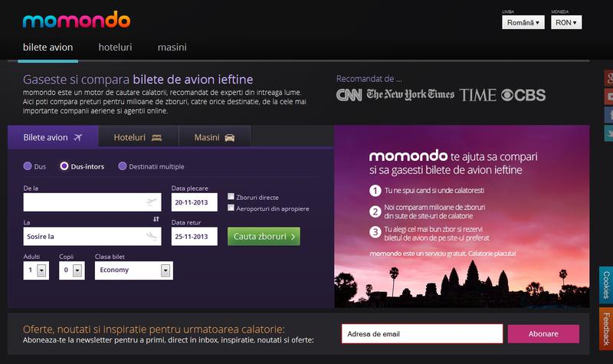Expand the Clasa bilet Economy dropdown

coord(133,270)
